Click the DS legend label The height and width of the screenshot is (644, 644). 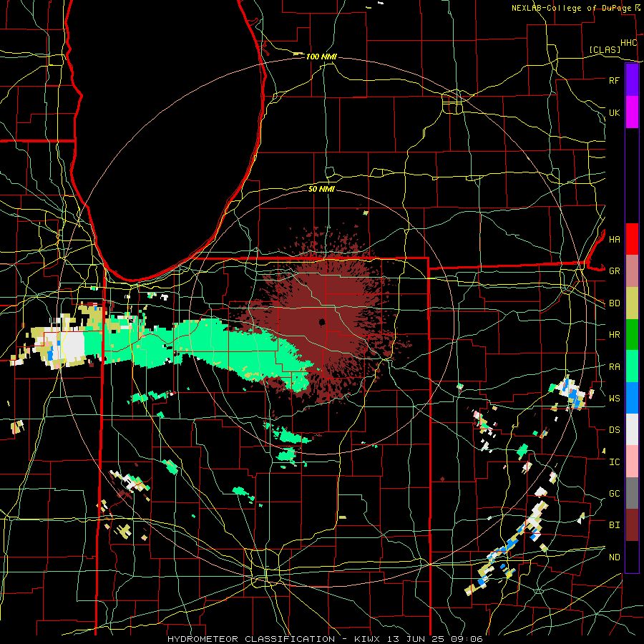(614, 430)
